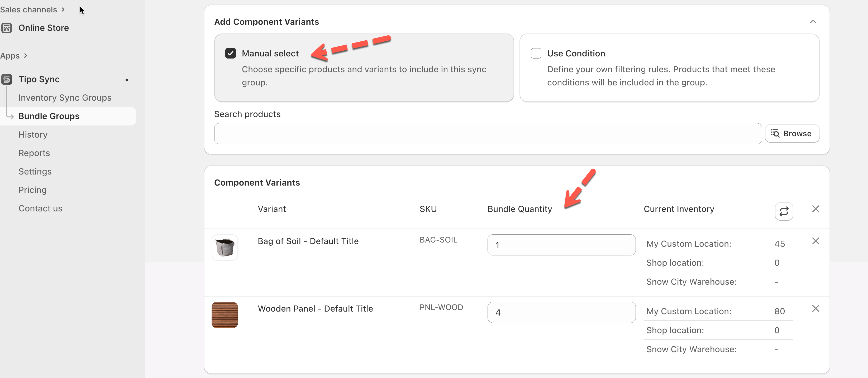Viewport: 868px width, 378px height.
Task: Open the Reports section
Action: 34,153
